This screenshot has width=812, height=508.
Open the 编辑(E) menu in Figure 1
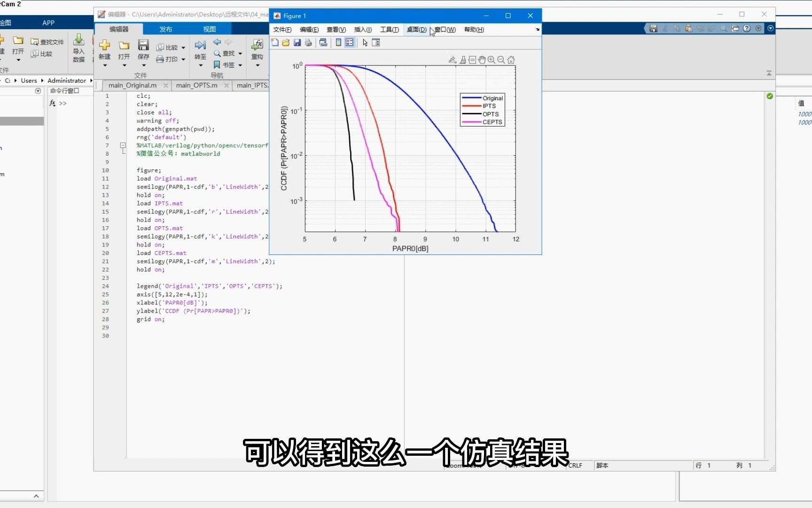coord(309,30)
